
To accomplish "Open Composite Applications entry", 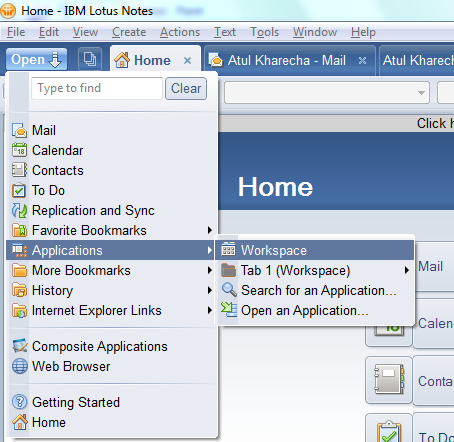I will click(x=112, y=346).
